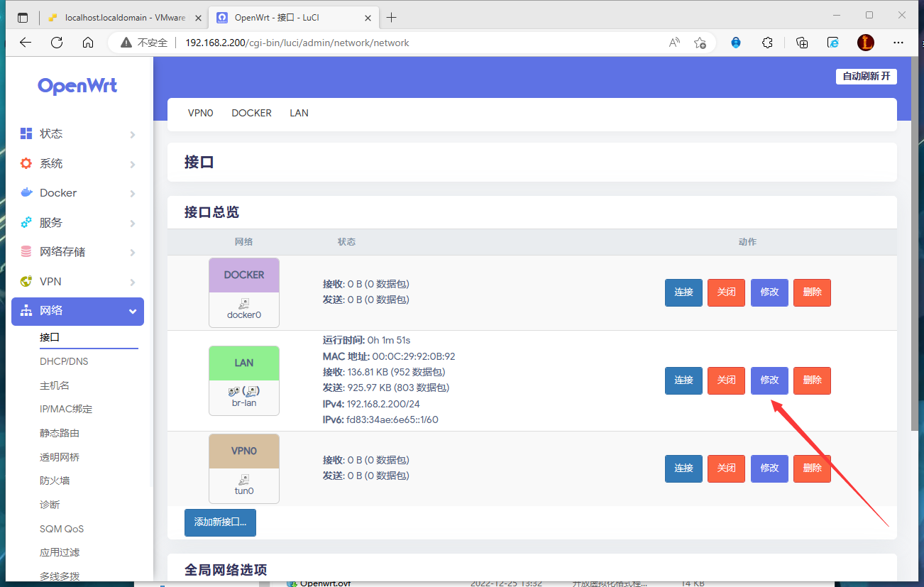924x587 pixels.
Task: Open the tab actions menu icon
Action: coord(23,17)
